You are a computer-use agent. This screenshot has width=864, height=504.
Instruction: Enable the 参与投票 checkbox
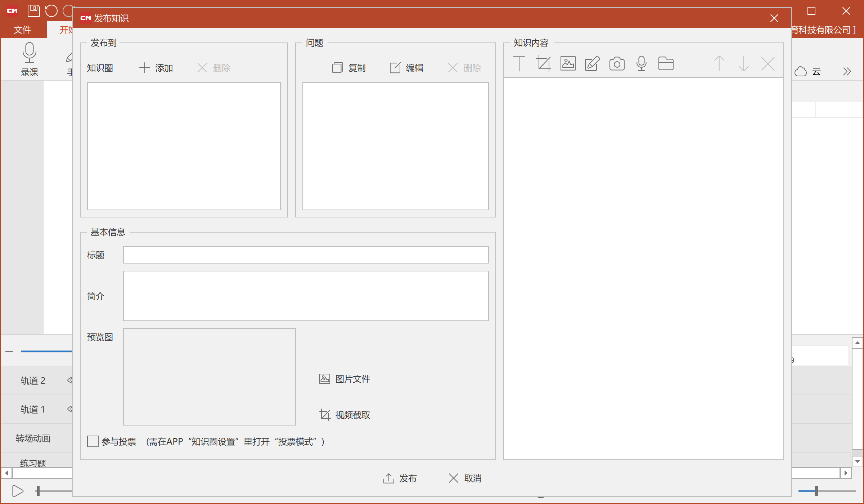pyautogui.click(x=93, y=441)
